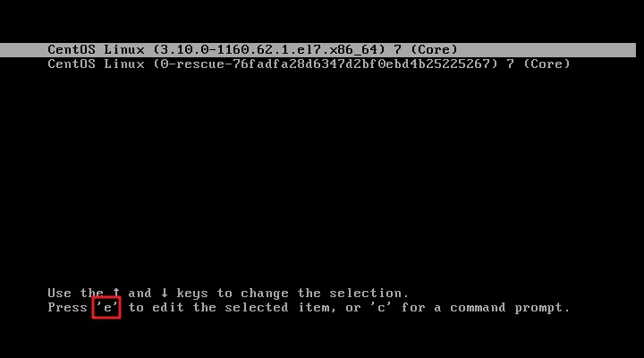This screenshot has height=358, width=644.
Task: Click the words 'command prompt' in the hint line
Action: tap(506, 308)
